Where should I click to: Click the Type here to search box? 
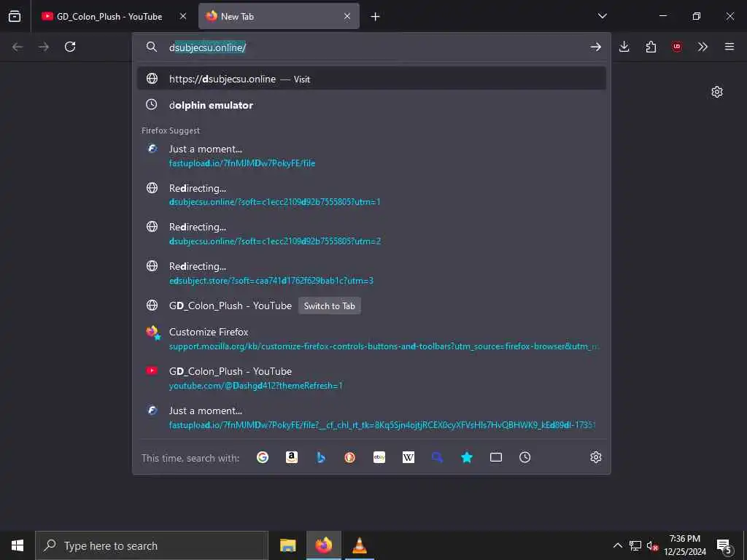point(152,545)
